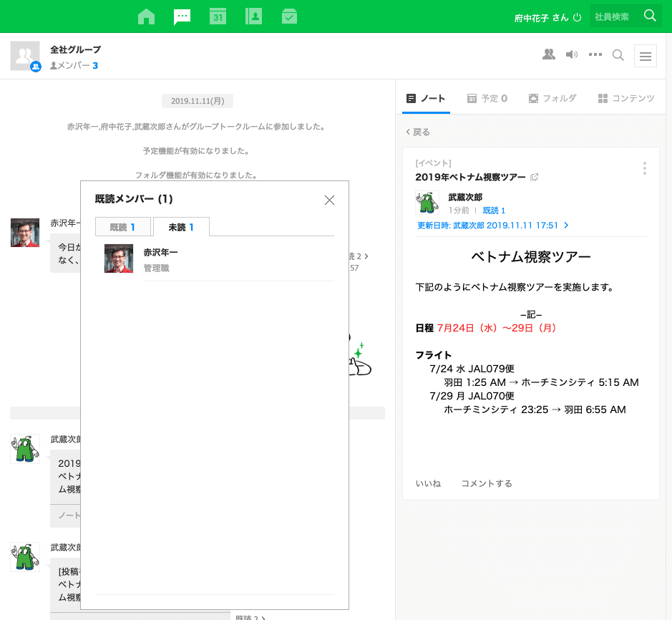Open the address book icon

[253, 16]
